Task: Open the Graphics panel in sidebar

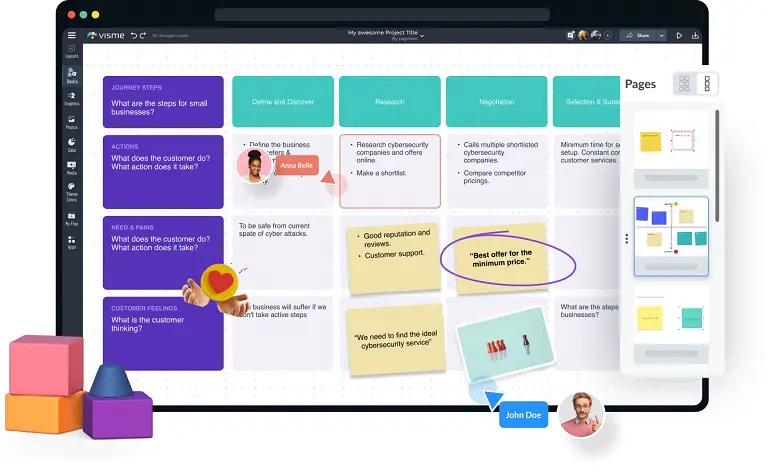Action: (71, 98)
